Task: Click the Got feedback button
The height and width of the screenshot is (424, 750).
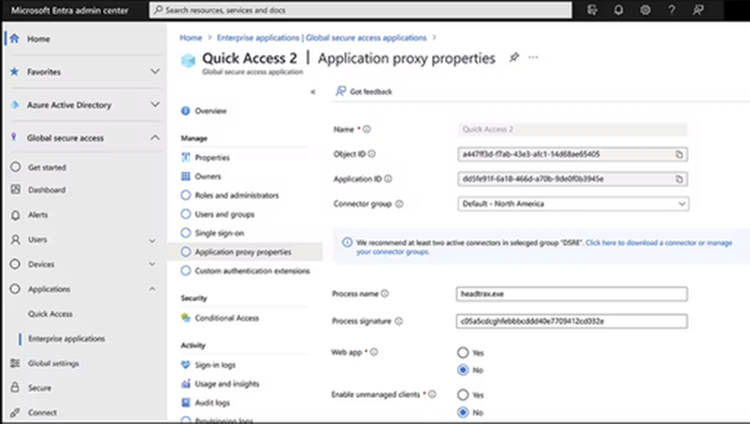Action: (x=364, y=91)
